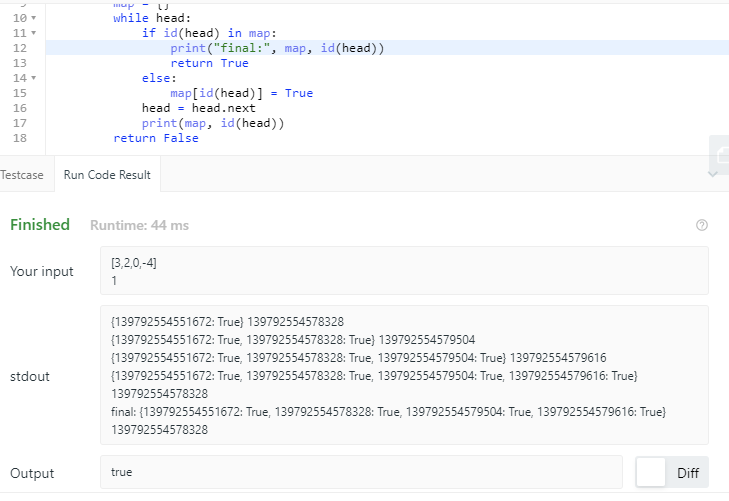
Task: Click the 'final:' line in stdout
Action: pos(388,421)
